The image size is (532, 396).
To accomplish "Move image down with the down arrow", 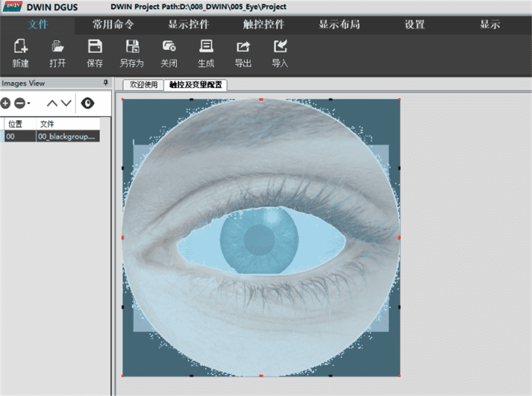I will [x=66, y=103].
